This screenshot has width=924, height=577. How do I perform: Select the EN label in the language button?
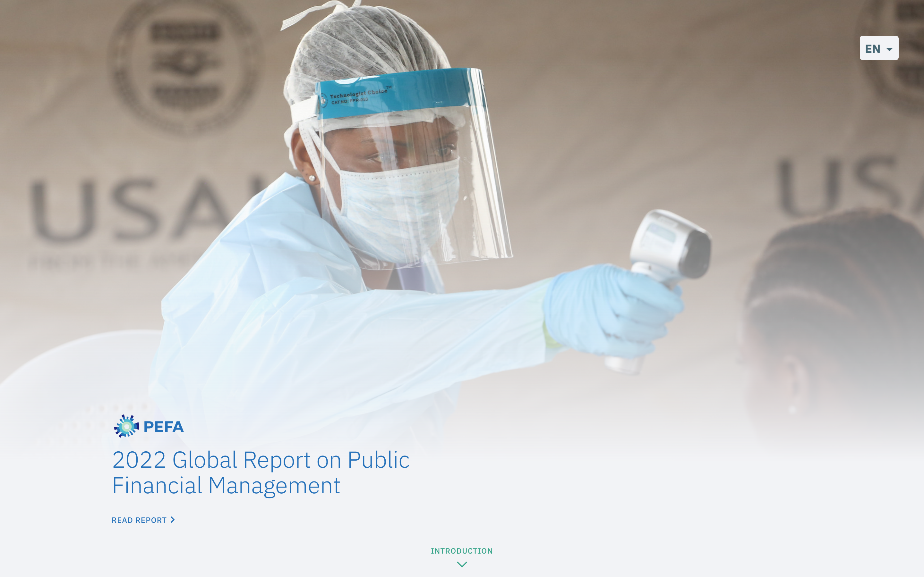click(872, 48)
